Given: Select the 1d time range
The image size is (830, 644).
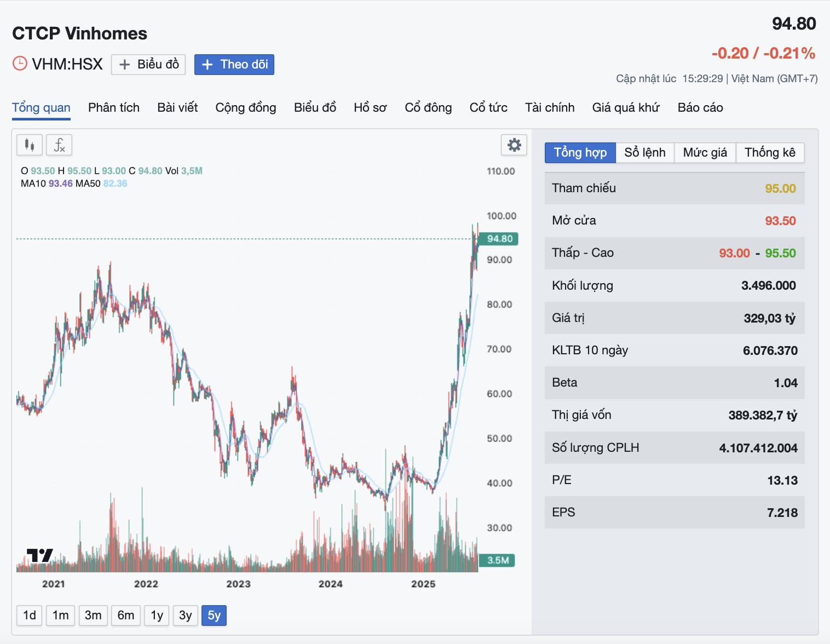Looking at the screenshot, I should (x=30, y=616).
